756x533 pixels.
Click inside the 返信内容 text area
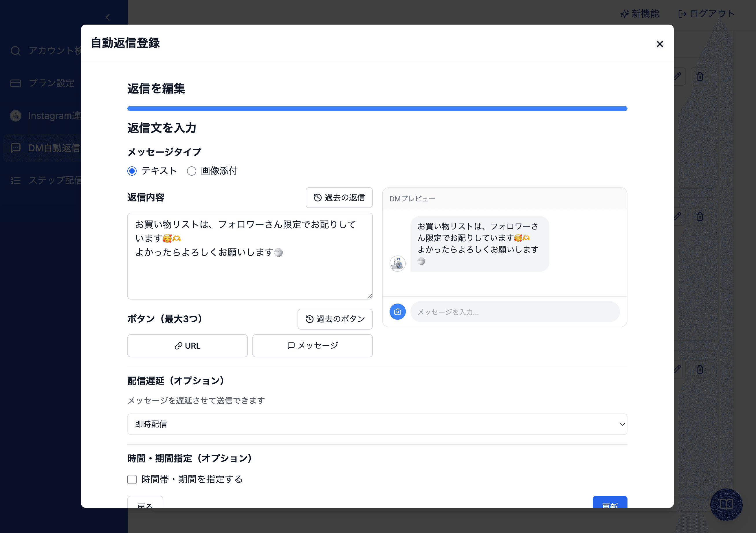tap(250, 256)
